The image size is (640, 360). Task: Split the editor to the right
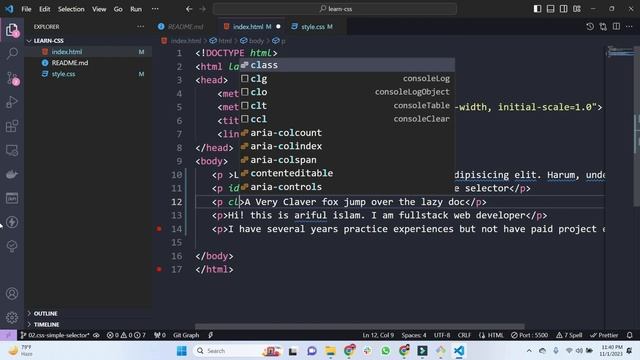pyautogui.click(x=616, y=27)
